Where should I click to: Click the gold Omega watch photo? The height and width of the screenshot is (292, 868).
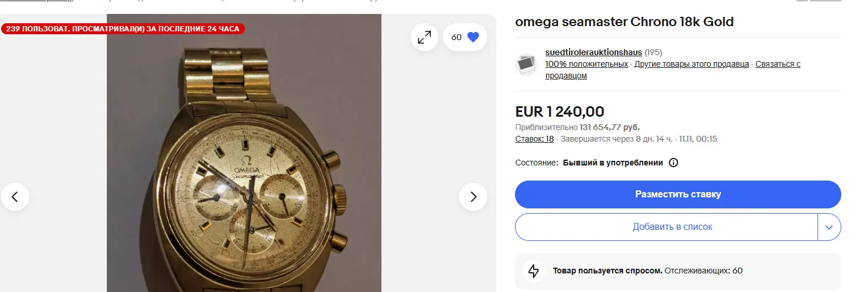pos(244,174)
